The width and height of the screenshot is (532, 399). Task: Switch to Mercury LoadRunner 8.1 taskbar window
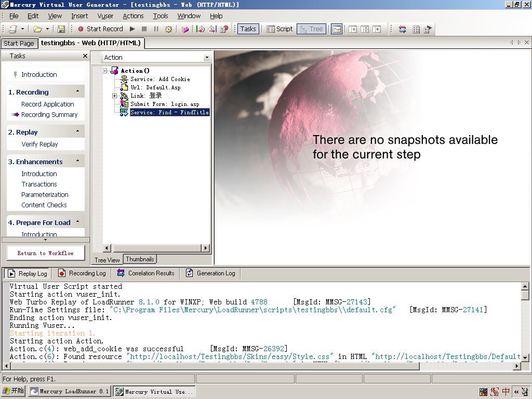tap(69, 391)
